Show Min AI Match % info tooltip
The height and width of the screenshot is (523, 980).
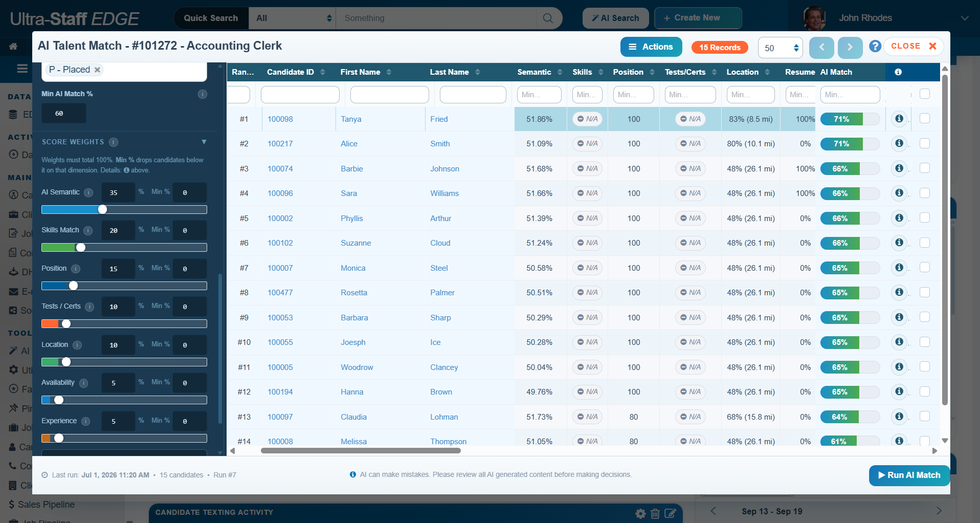pos(203,94)
